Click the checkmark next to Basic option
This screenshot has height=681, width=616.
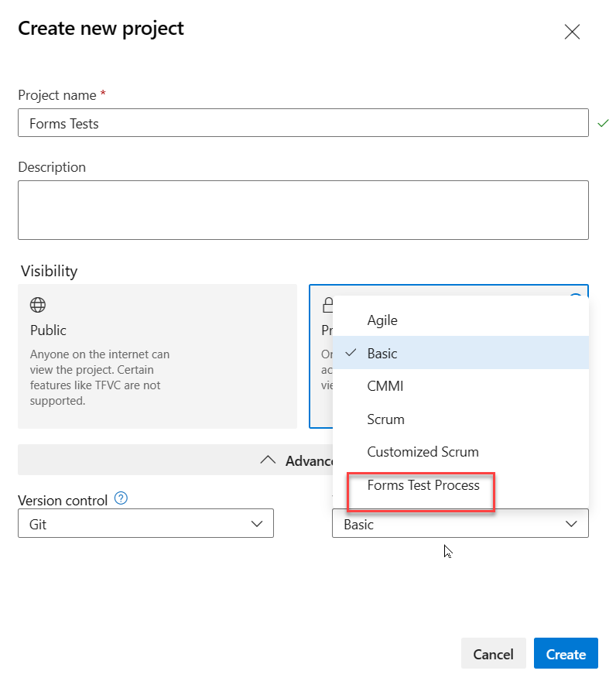tap(351, 353)
